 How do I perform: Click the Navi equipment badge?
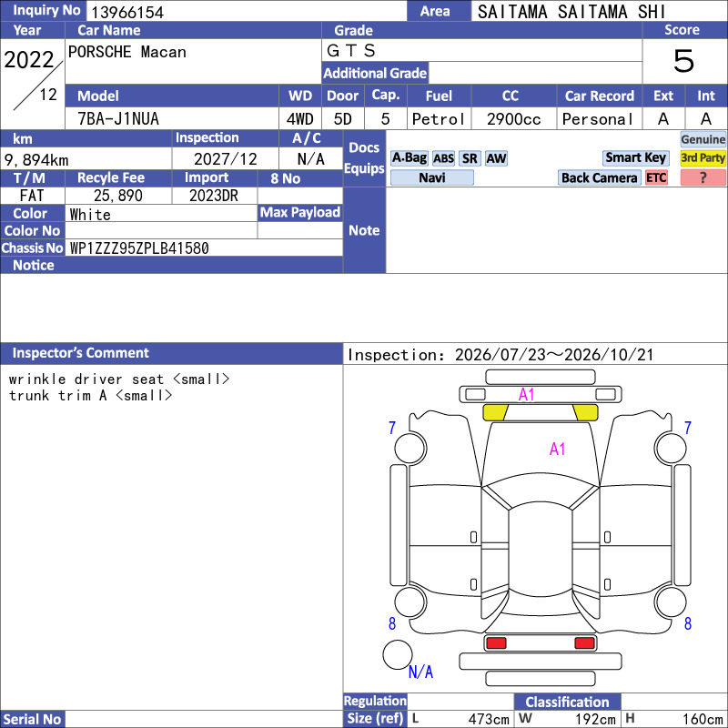431,177
